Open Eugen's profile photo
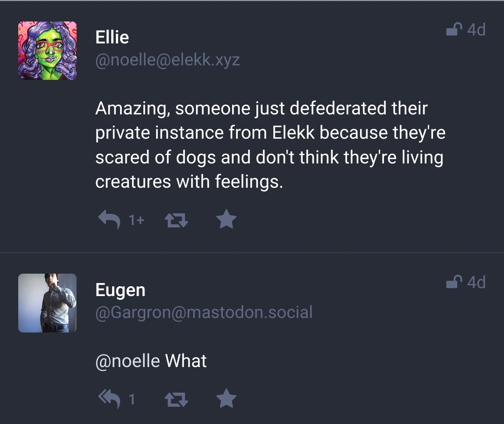The width and height of the screenshot is (504, 424). (x=47, y=303)
